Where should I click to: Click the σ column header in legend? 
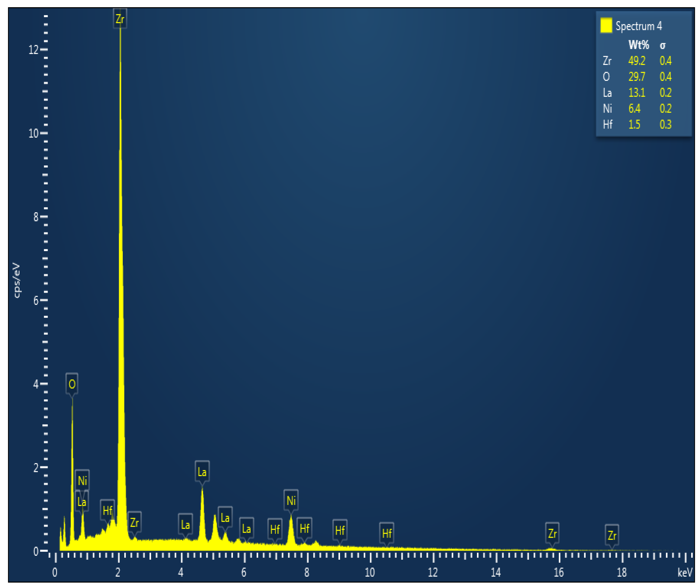click(663, 45)
